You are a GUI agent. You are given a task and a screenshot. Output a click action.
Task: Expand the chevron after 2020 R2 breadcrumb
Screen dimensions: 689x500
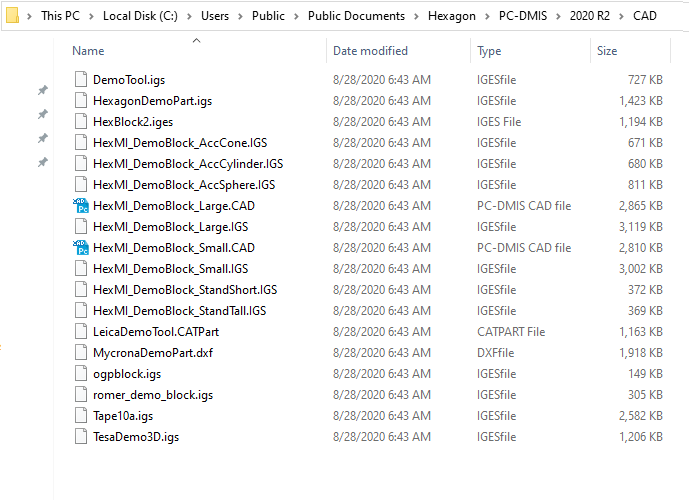point(622,16)
